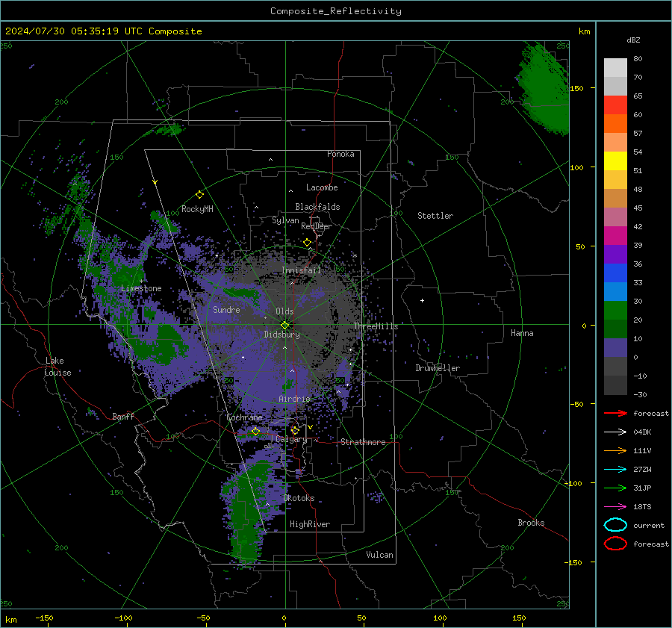Select the magenta 42 dBZ color swatch

[x=615, y=236]
